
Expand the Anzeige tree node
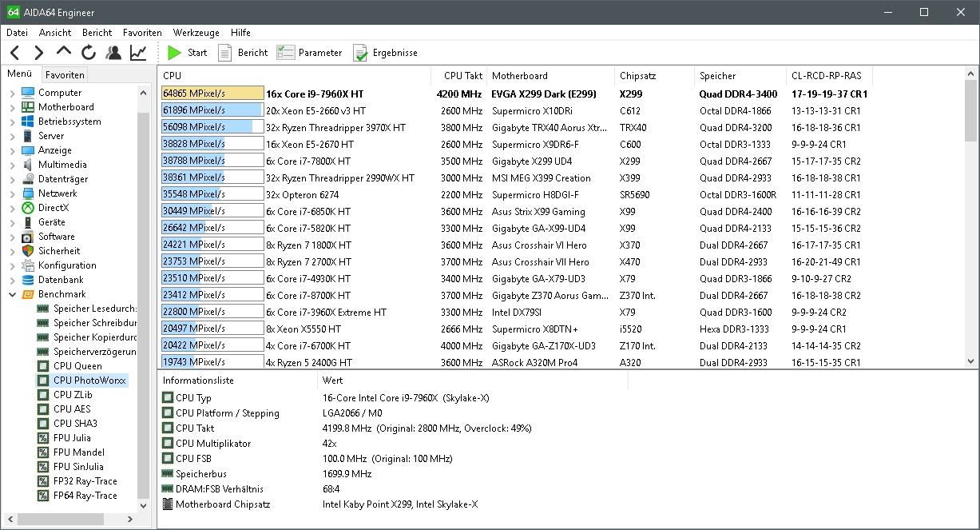click(x=12, y=150)
